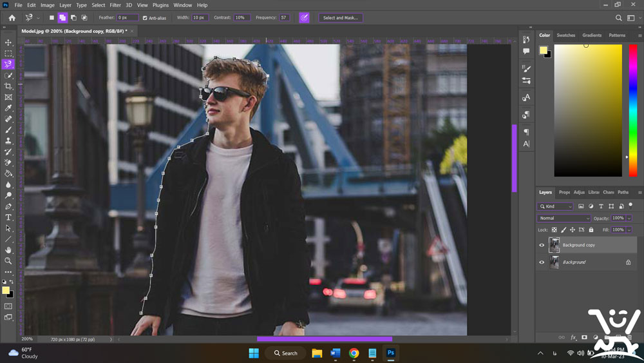Select the Paint Bucket tool
This screenshot has width=644, height=363.
click(8, 173)
